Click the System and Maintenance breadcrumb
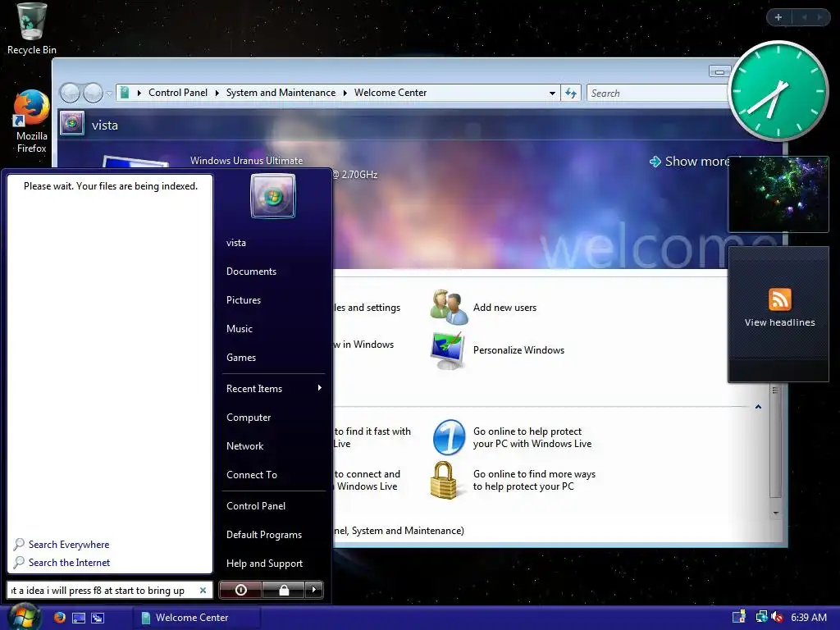Viewport: 840px width, 630px height. [x=281, y=93]
